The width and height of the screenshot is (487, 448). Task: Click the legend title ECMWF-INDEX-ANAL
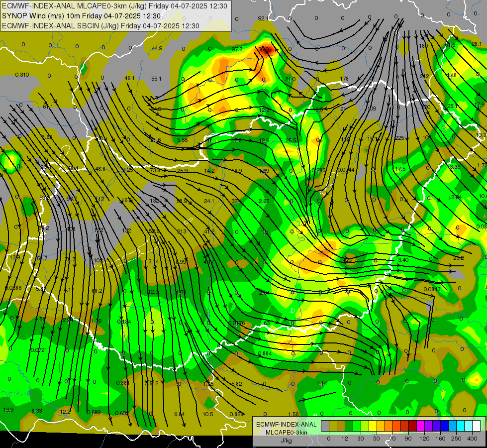pyautogui.click(x=286, y=425)
